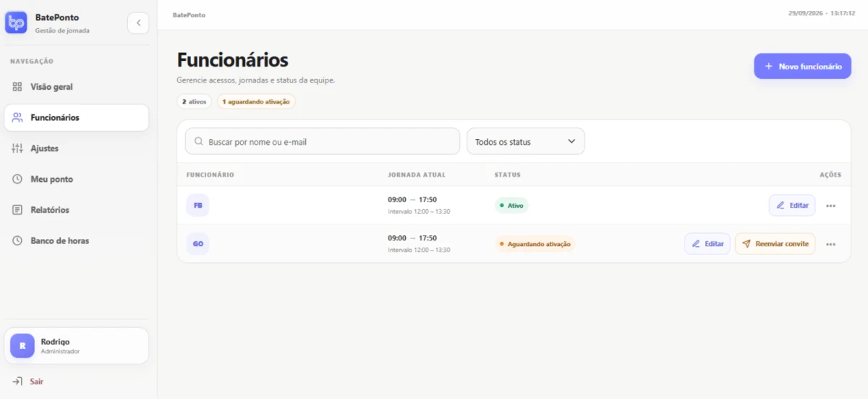
Task: Open Meu ponto in the sidebar
Action: pos(77,179)
